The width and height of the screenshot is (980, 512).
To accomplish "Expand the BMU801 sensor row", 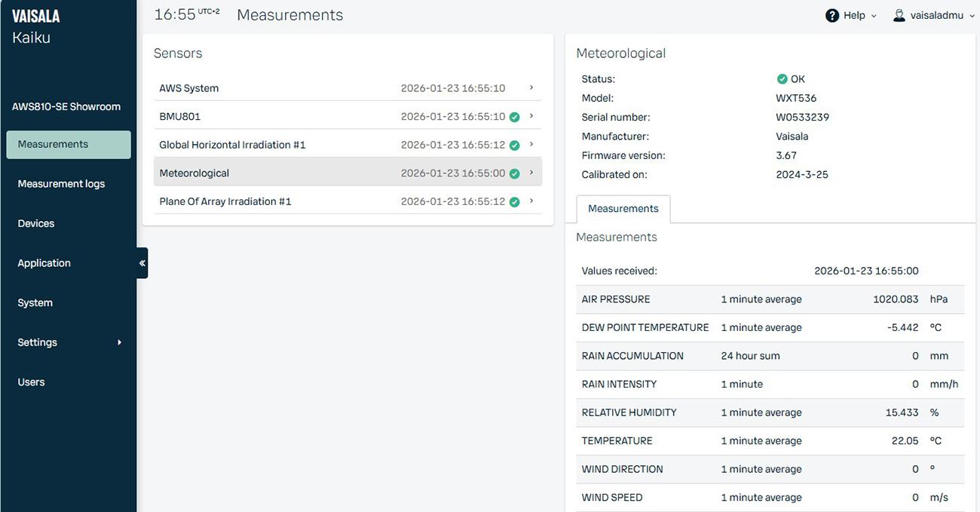I will 530,116.
